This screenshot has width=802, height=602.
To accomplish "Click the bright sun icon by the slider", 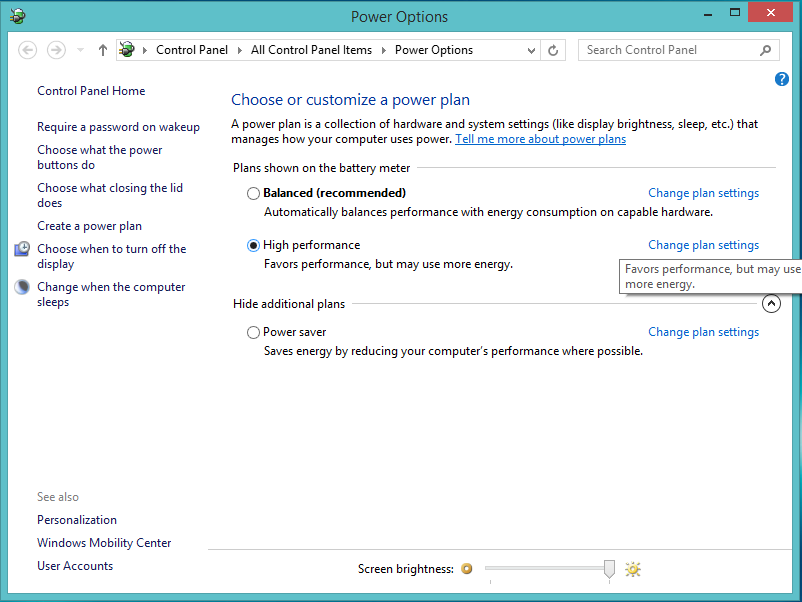I will point(633,569).
